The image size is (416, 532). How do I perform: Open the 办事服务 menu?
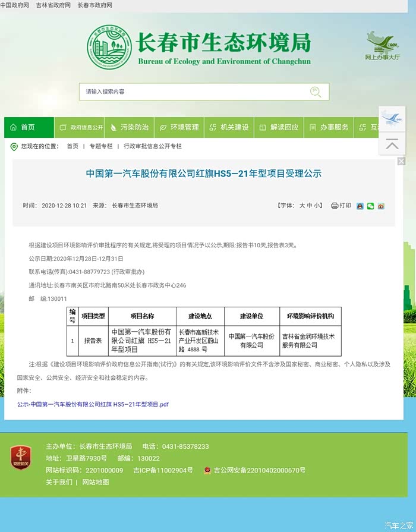click(x=329, y=127)
